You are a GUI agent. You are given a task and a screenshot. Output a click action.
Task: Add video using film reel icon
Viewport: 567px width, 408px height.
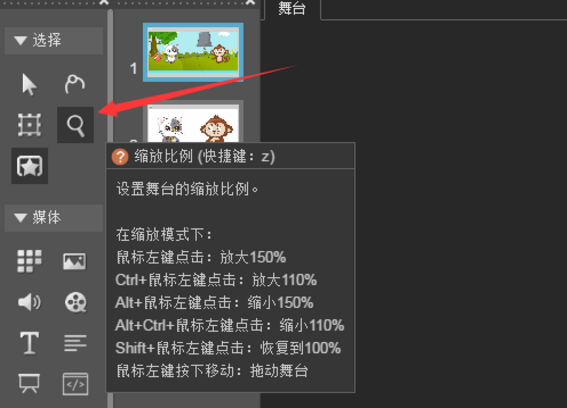pyautogui.click(x=76, y=302)
